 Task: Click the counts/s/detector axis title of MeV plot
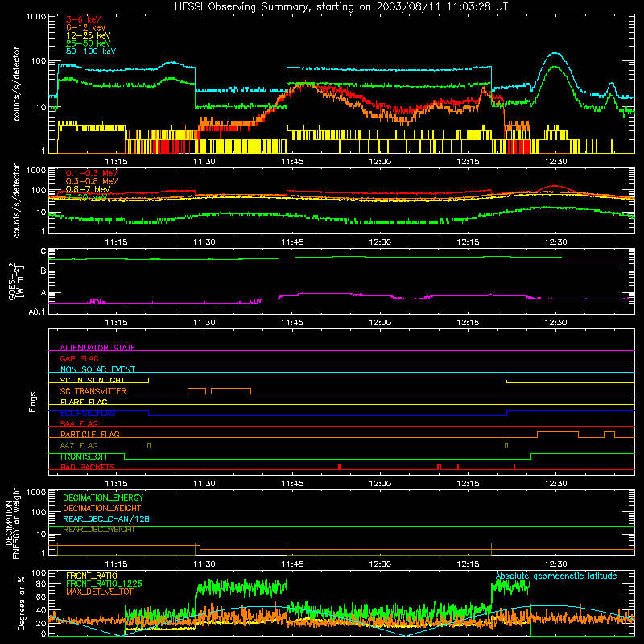(16, 200)
